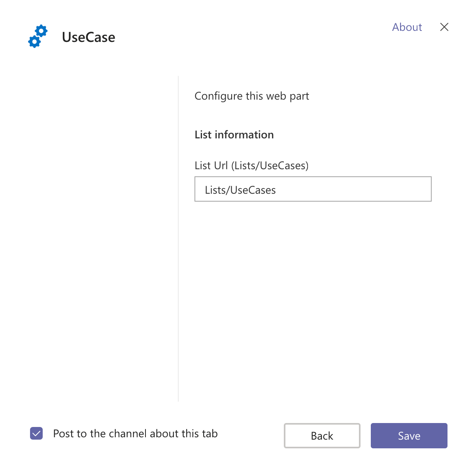Uncheck the post to channel checkbox

coord(36,433)
